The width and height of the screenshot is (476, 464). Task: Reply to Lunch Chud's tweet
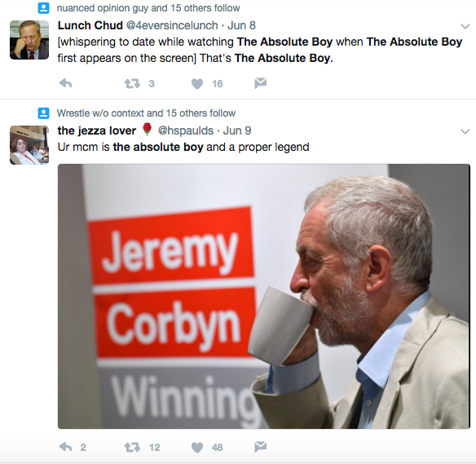[65, 83]
